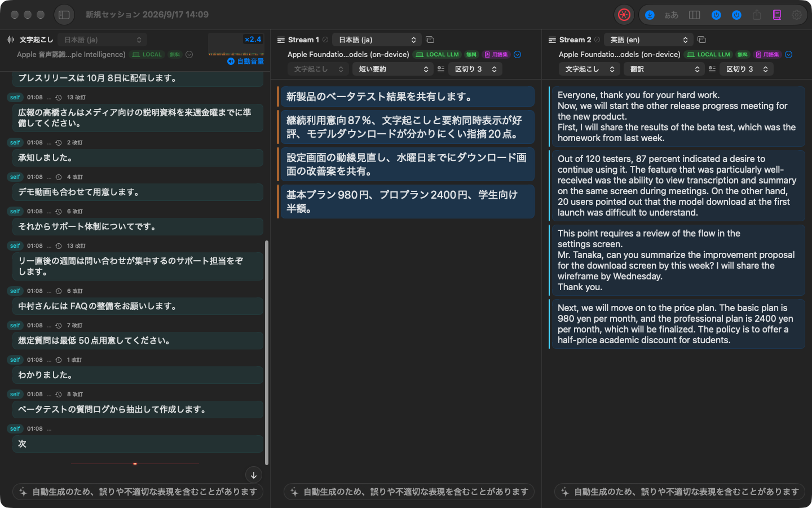Image resolution: width=812 pixels, height=508 pixels.
Task: Open the purple glossary book icon
Action: (777, 15)
